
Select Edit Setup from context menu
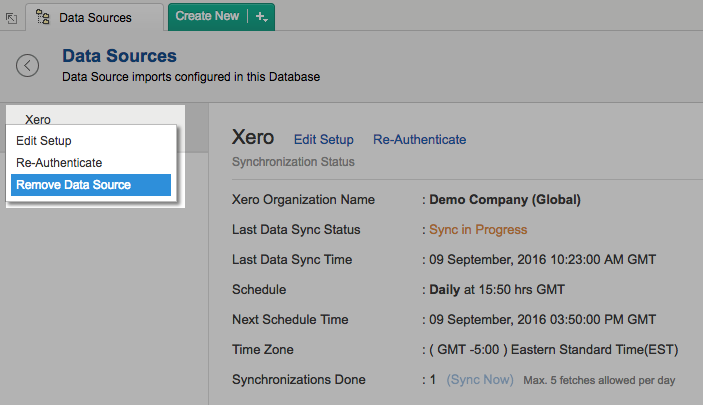pyautogui.click(x=44, y=141)
